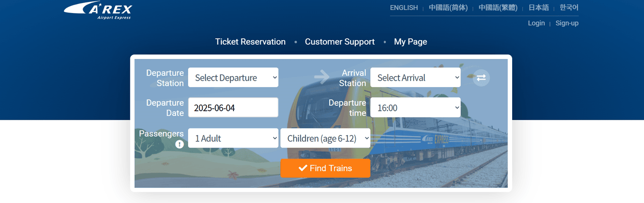Image resolution: width=644 pixels, height=203 pixels.
Task: Switch language to Simplified Chinese
Action: (x=448, y=8)
